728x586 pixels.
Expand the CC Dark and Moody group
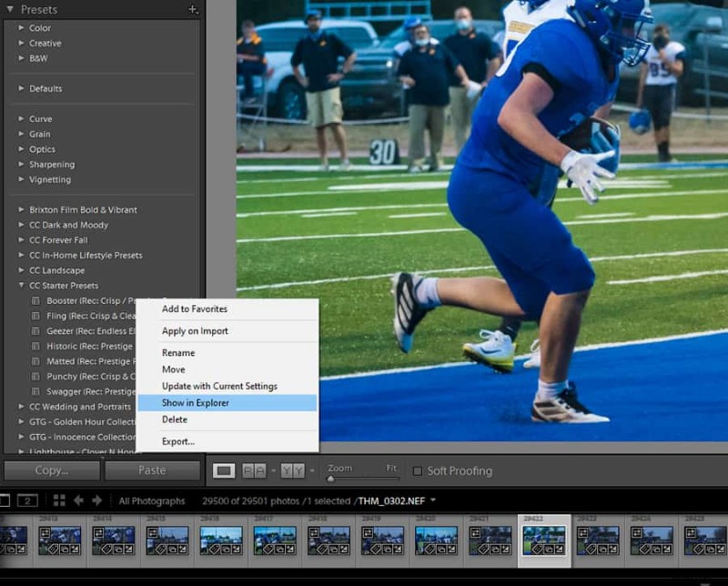click(x=21, y=225)
